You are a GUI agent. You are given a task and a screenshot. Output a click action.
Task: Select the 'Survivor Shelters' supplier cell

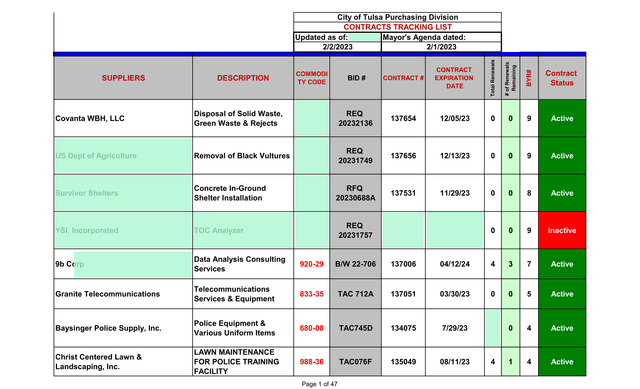click(123, 193)
